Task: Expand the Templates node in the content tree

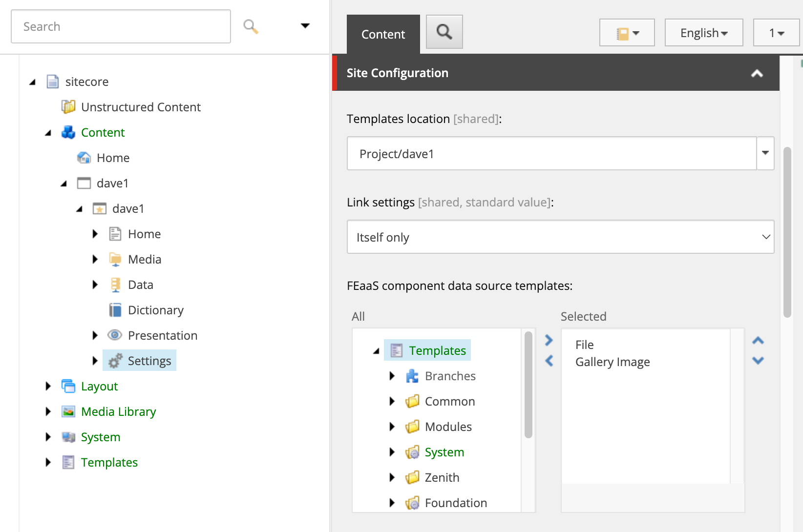Action: [x=48, y=462]
